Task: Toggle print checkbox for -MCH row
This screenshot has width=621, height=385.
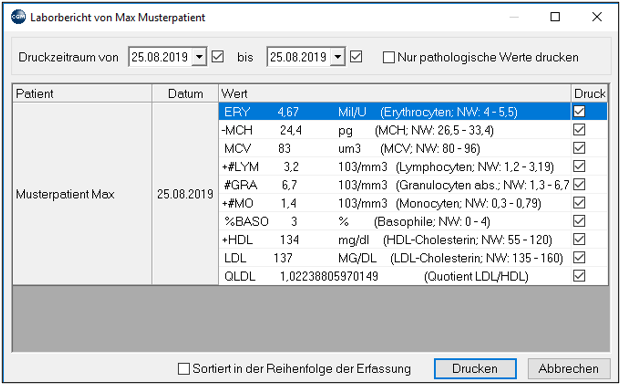Action: (x=579, y=130)
